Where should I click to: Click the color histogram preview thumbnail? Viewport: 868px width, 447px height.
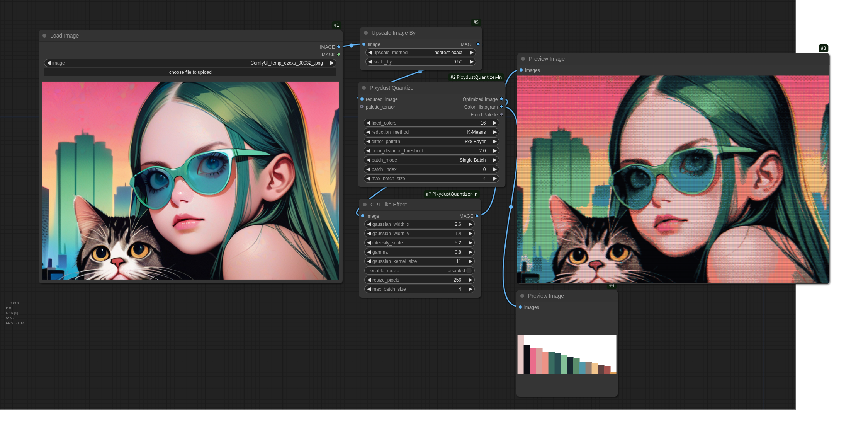click(567, 354)
